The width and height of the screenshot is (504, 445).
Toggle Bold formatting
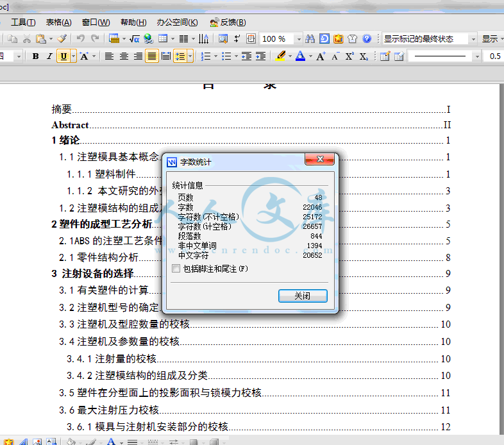(x=35, y=56)
